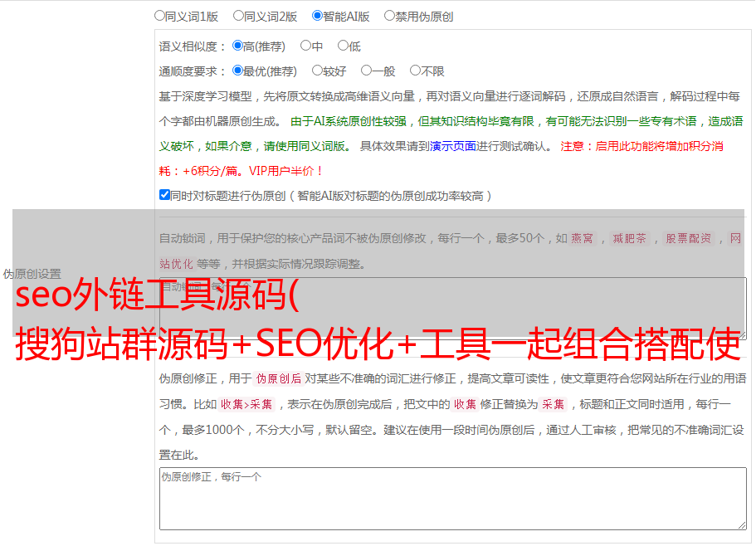The image size is (756, 546).
Task: Select the 同义词1版 radio option
Action: (x=159, y=16)
